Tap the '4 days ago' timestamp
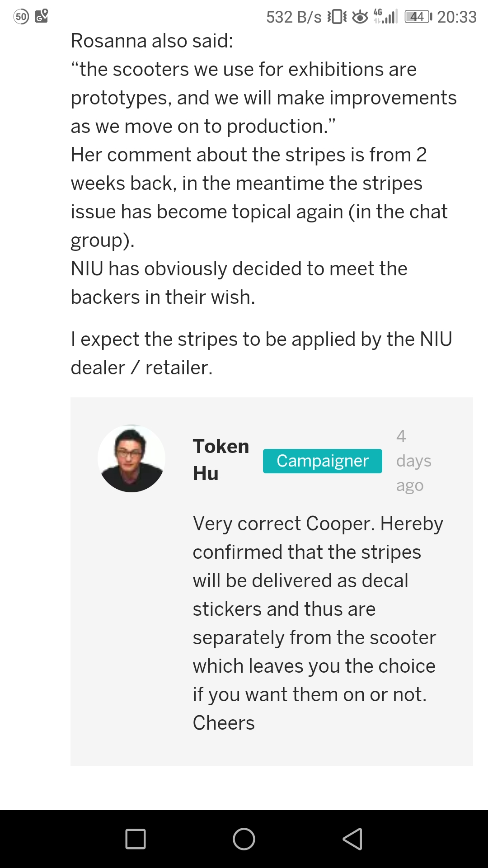 point(413,461)
